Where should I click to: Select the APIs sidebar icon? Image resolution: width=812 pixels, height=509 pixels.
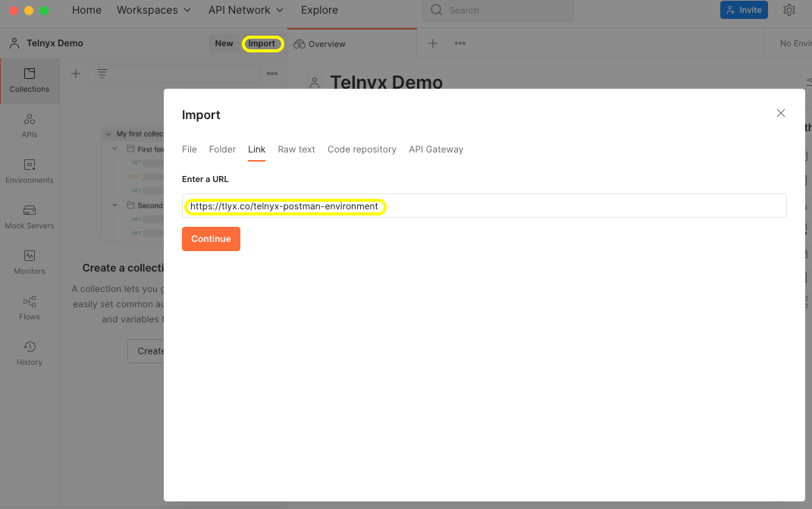pyautogui.click(x=29, y=125)
